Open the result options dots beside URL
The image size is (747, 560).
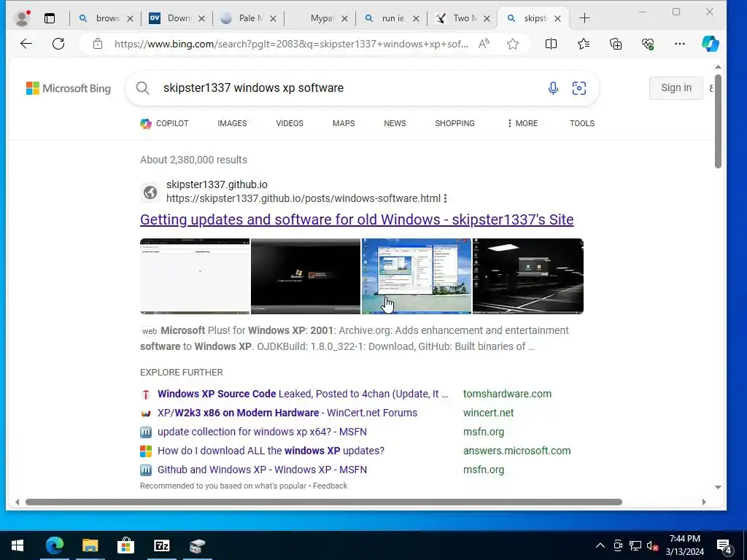click(446, 198)
